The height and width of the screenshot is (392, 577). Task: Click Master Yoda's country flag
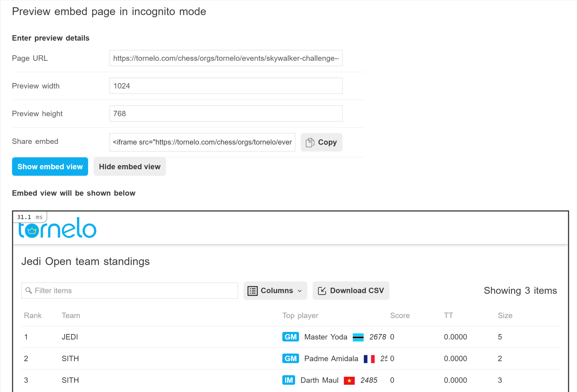click(x=358, y=337)
